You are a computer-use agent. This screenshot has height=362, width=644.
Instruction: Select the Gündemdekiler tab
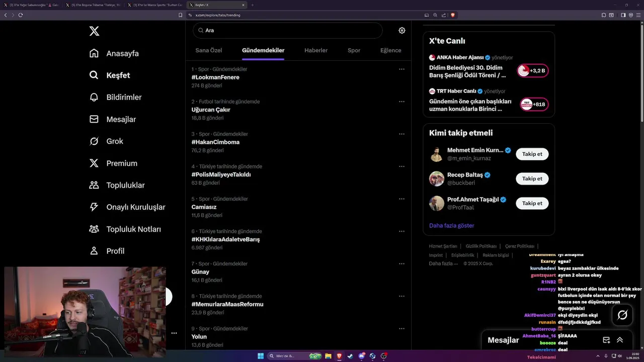point(263,50)
